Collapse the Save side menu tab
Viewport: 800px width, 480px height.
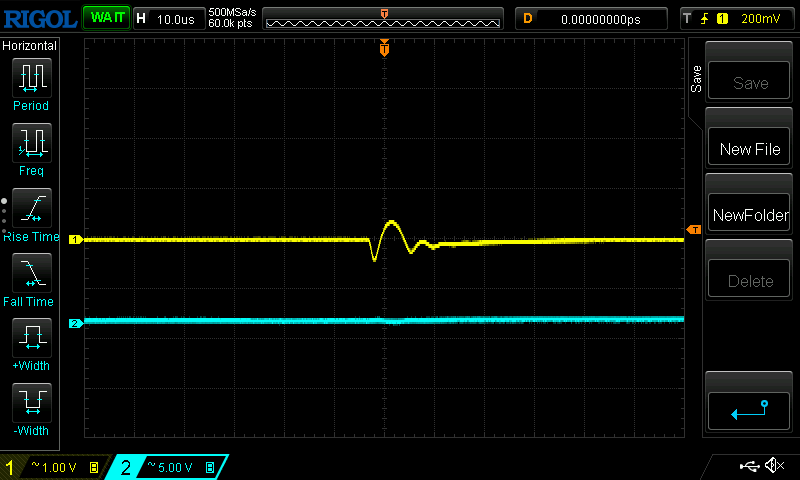(x=696, y=79)
